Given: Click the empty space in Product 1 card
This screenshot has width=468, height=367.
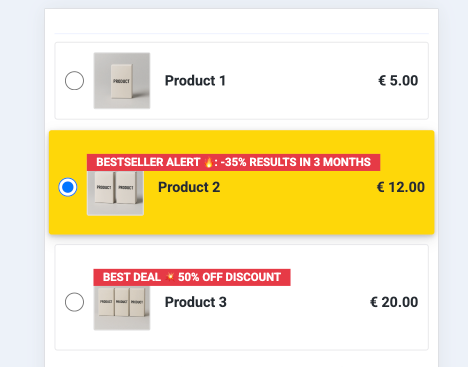Looking at the screenshot, I should point(300,81).
